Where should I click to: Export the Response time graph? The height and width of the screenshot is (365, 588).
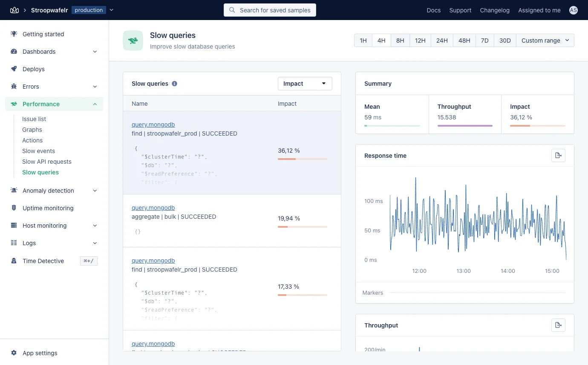(558, 156)
